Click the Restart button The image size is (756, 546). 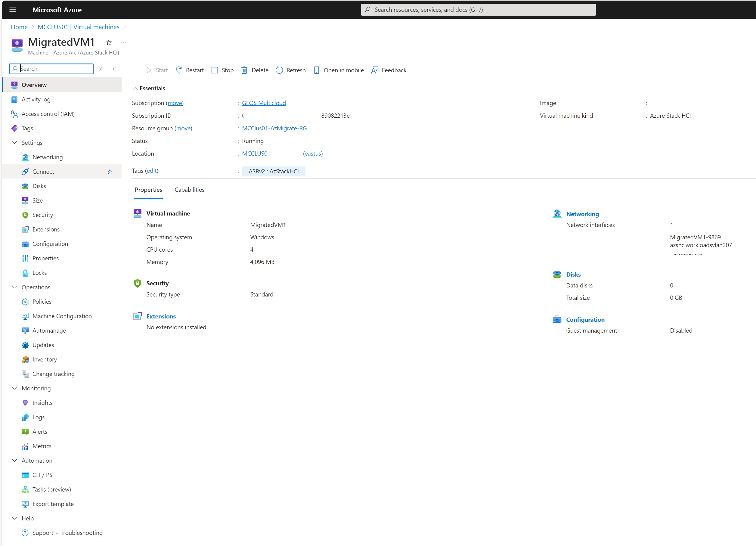click(194, 70)
